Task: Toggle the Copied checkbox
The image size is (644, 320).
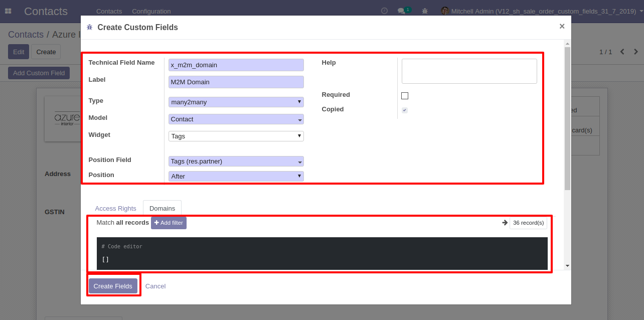Action: (x=405, y=110)
